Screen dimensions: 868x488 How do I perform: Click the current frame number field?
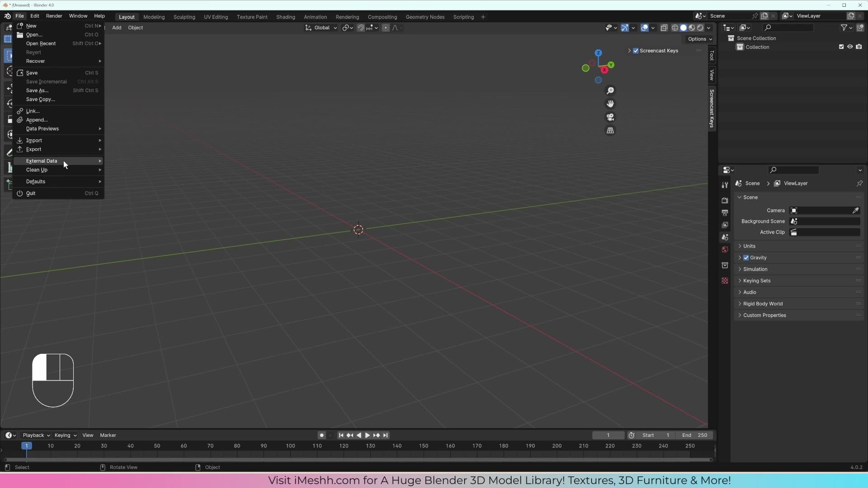pos(608,436)
